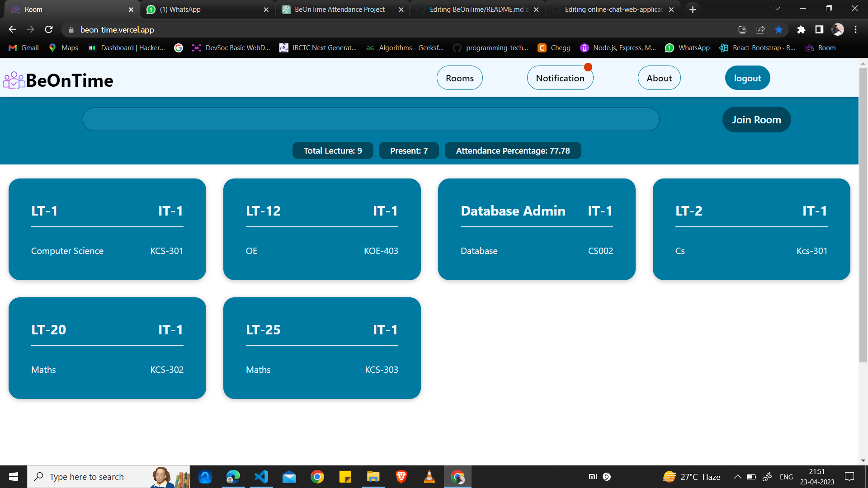The width and height of the screenshot is (868, 488).
Task: Select the Rooms menu item
Action: [459, 78]
